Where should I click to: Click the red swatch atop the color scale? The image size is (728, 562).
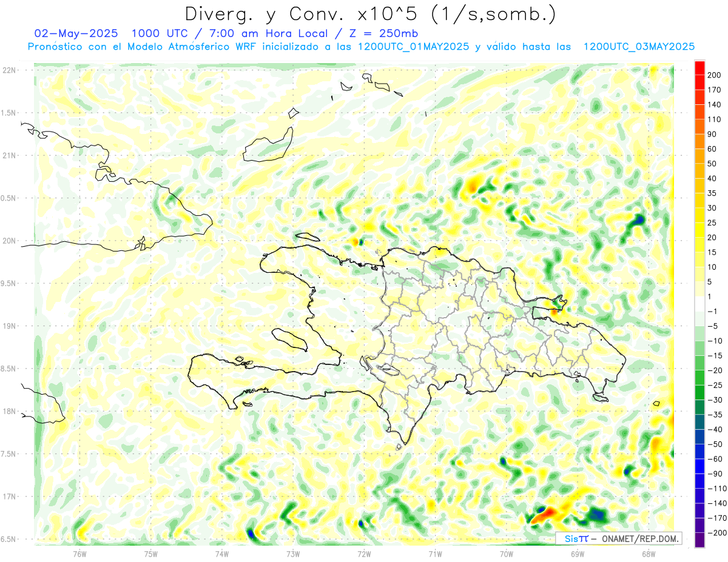(x=699, y=67)
